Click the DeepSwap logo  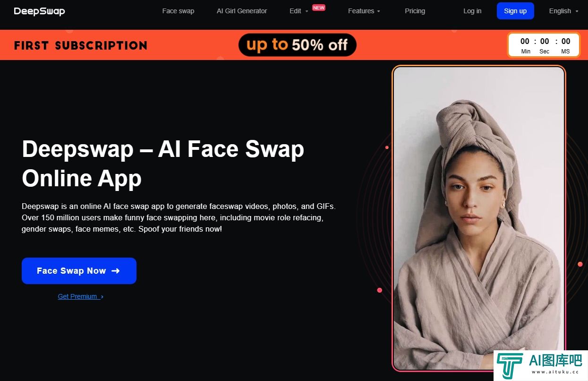pyautogui.click(x=39, y=11)
